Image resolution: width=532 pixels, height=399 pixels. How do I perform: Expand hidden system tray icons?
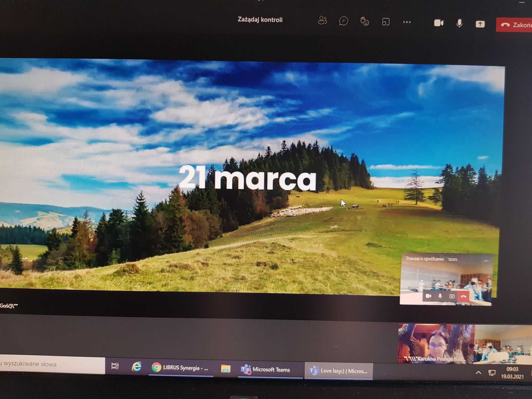[x=478, y=373]
